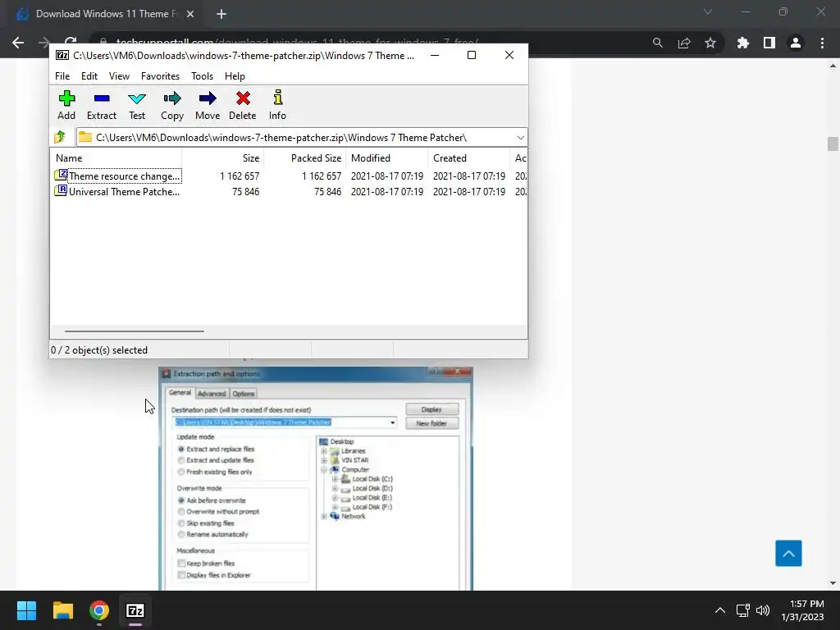Open the View menu
This screenshot has width=840, height=630.
(x=119, y=76)
